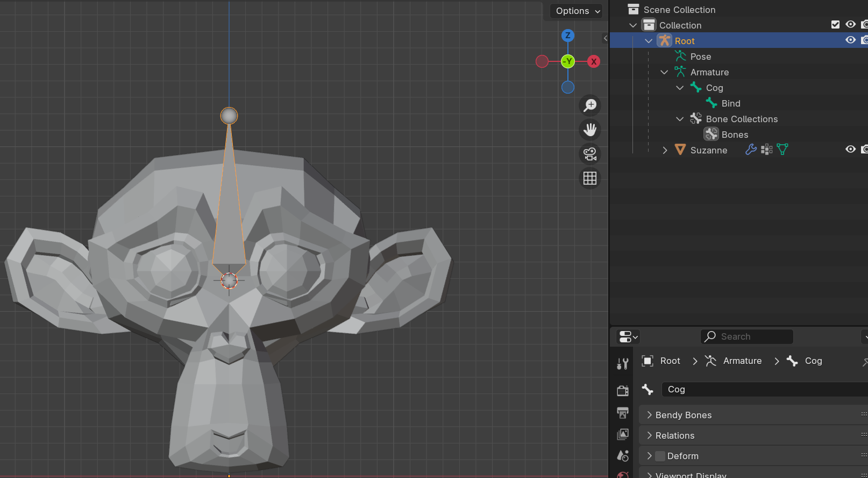Toggle Collection exclude checkbox
This screenshot has width=868, height=478.
(835, 24)
